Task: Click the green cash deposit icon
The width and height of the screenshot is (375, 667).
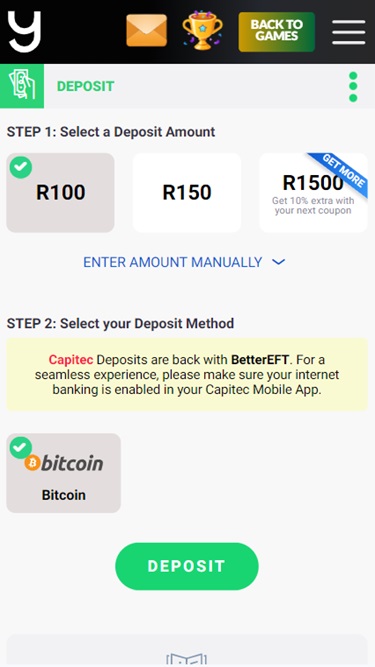Action: pyautogui.click(x=22, y=86)
